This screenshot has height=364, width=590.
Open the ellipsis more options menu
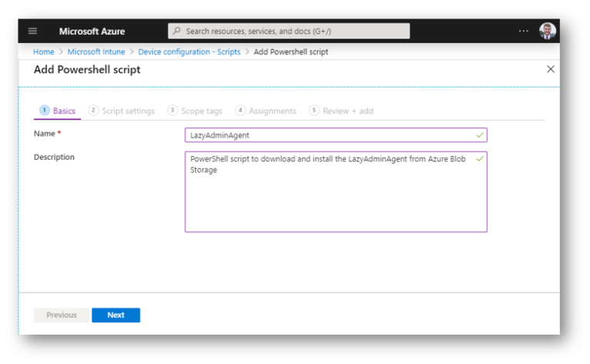coord(523,31)
